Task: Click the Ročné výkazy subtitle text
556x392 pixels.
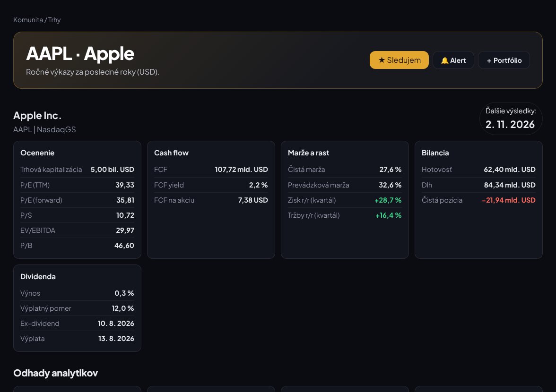Action: pyautogui.click(x=93, y=72)
